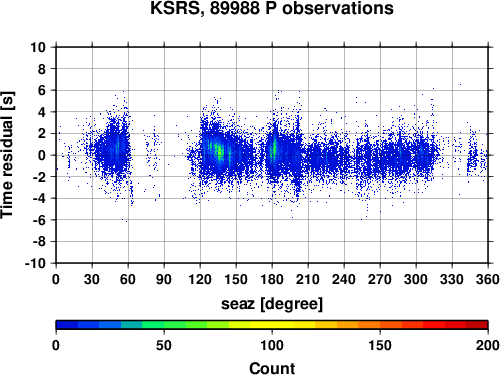
Task: Click the y-axis tick label -10
Action: tap(35, 263)
